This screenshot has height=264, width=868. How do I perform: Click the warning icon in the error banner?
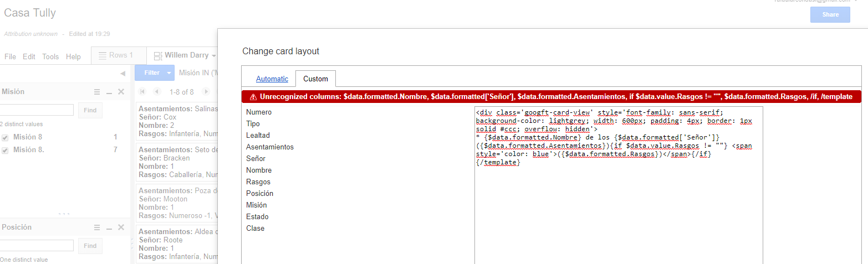click(253, 96)
